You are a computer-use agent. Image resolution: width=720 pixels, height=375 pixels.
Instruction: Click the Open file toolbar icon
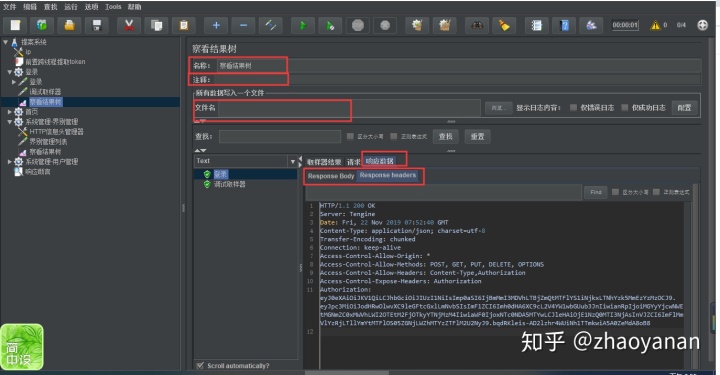[x=69, y=25]
